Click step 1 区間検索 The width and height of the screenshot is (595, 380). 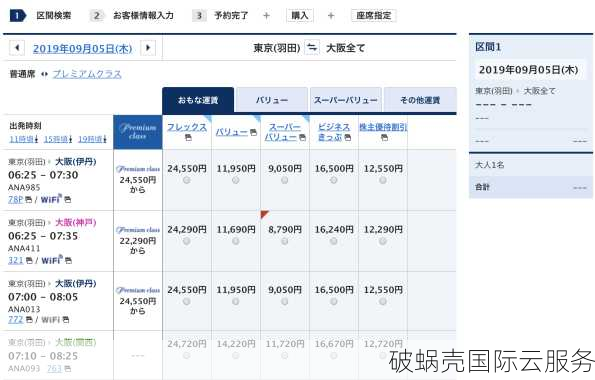pyautogui.click(x=41, y=16)
